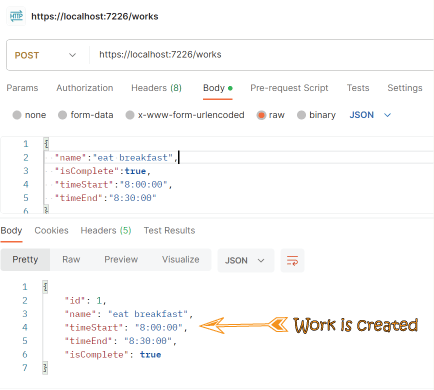Screen dimensions: 434x390
Task: Click the HTTP request icon beside the title
Action: [16, 16]
